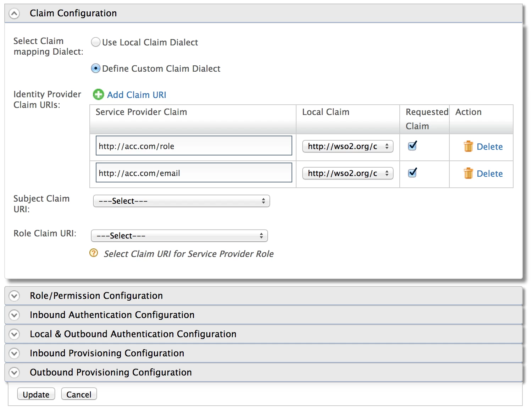Collapse the Claim Configuration section chevron
Viewport: 532px width, 411px height.
click(14, 14)
